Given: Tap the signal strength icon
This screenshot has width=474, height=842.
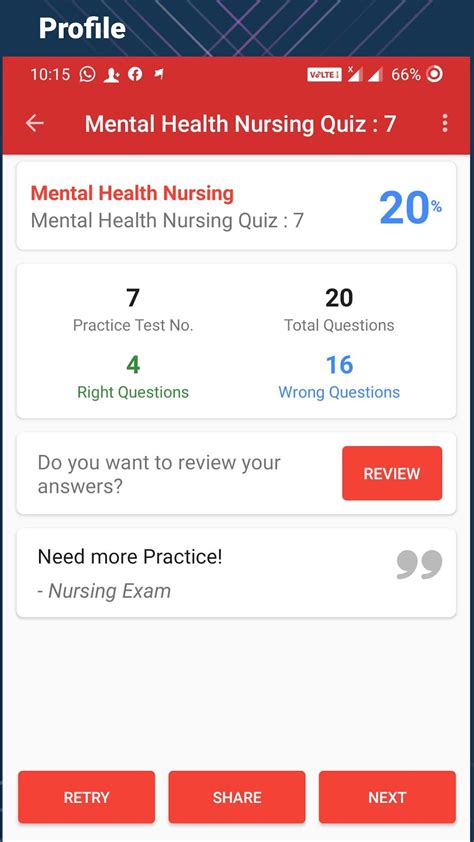Looking at the screenshot, I should click(x=375, y=75).
